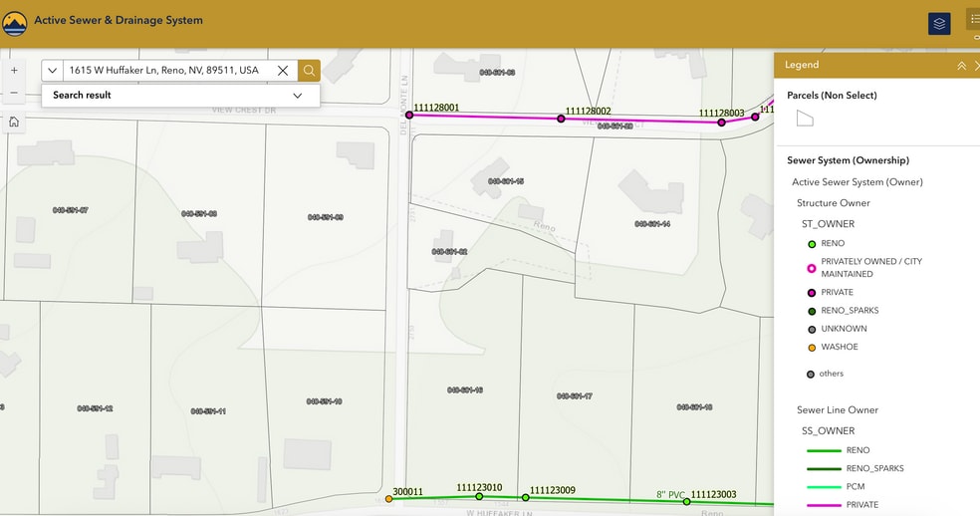Click the PRIVATE magenta line legend symbol
The height and width of the screenshot is (516, 980).
coord(824,505)
